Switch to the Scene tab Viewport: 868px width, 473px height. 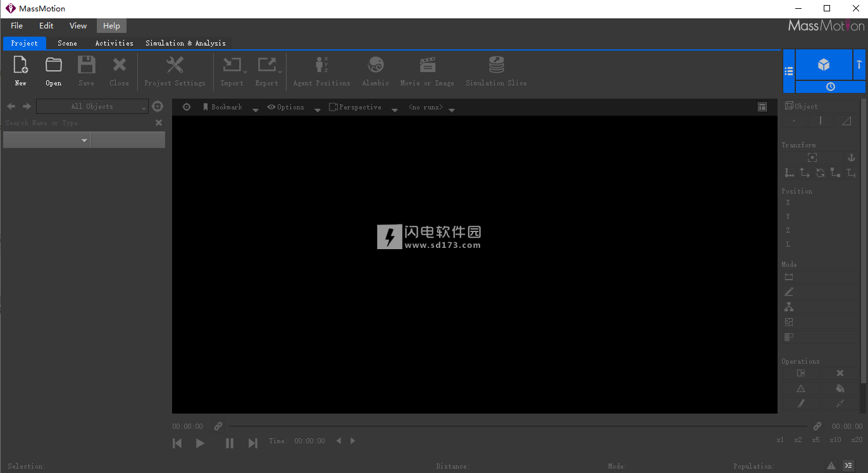point(67,43)
